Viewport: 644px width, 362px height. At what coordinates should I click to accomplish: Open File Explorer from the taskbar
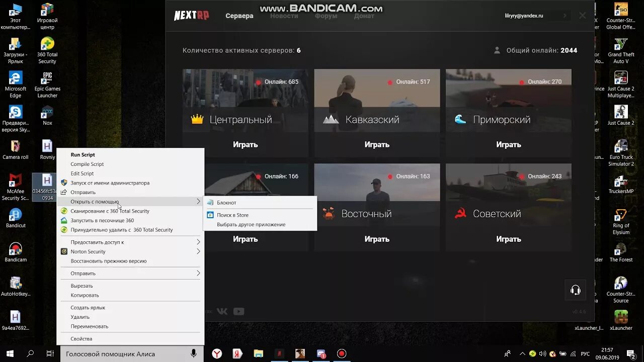pos(258,353)
